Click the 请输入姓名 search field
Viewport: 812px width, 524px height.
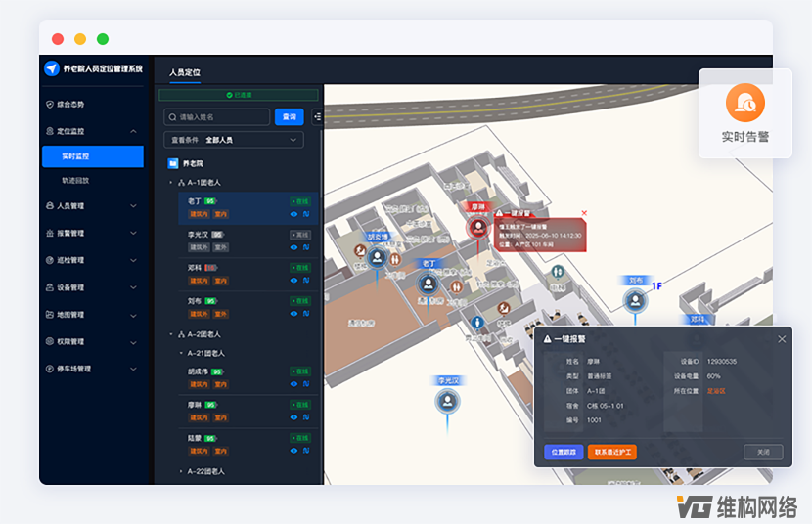point(217,117)
